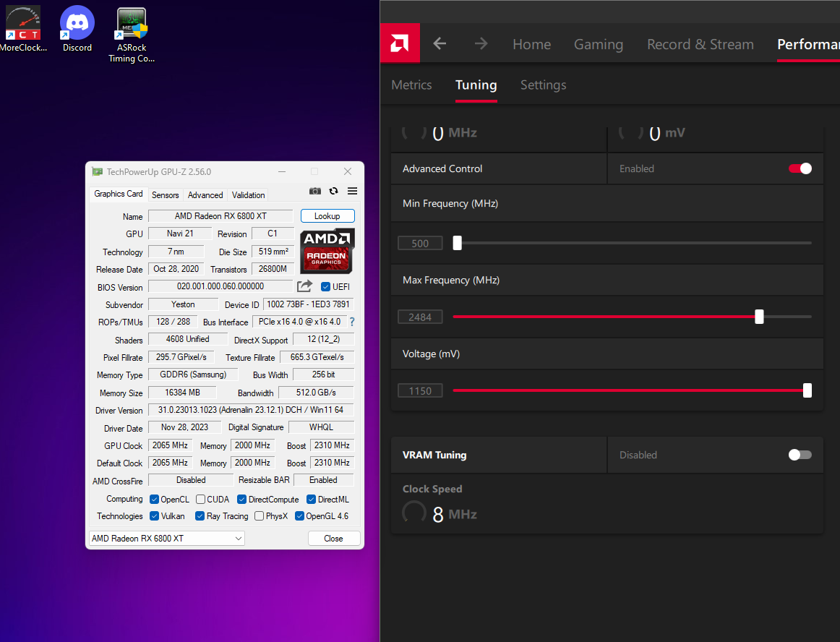
Task: Open the GPU selection dropdown in GPU-Z
Action: coord(166,538)
